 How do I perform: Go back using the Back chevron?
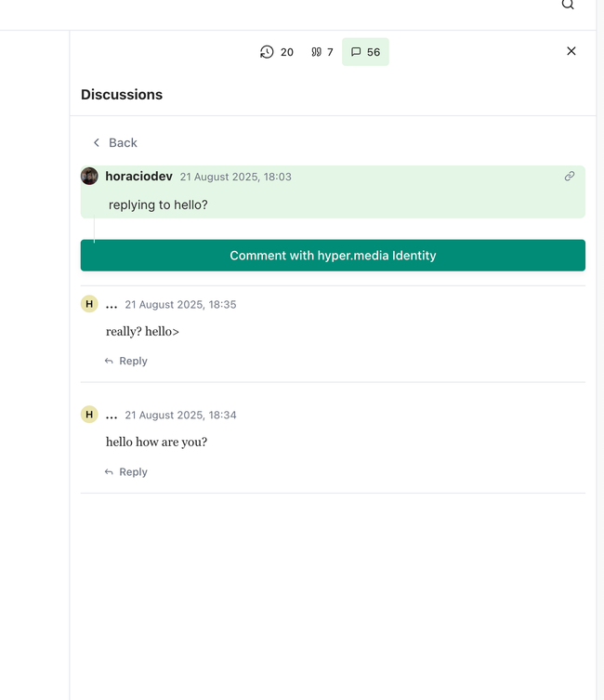[x=97, y=142]
